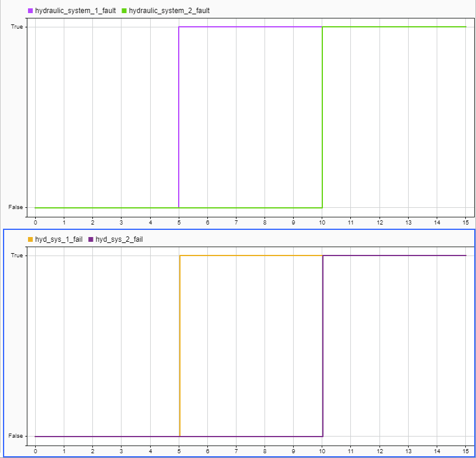The height and width of the screenshot is (458, 476).
Task: Click x-axis tick label 5 in bottom plot
Action: 179,451
